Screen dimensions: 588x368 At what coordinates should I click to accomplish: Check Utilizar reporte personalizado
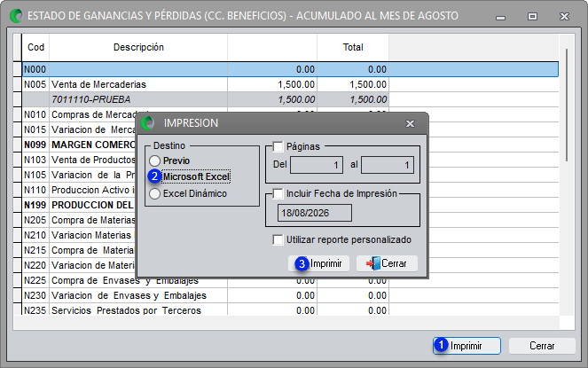click(x=278, y=239)
